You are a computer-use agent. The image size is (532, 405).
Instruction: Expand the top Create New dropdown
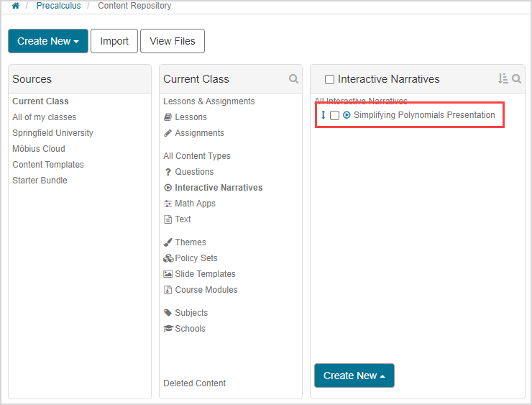[48, 41]
